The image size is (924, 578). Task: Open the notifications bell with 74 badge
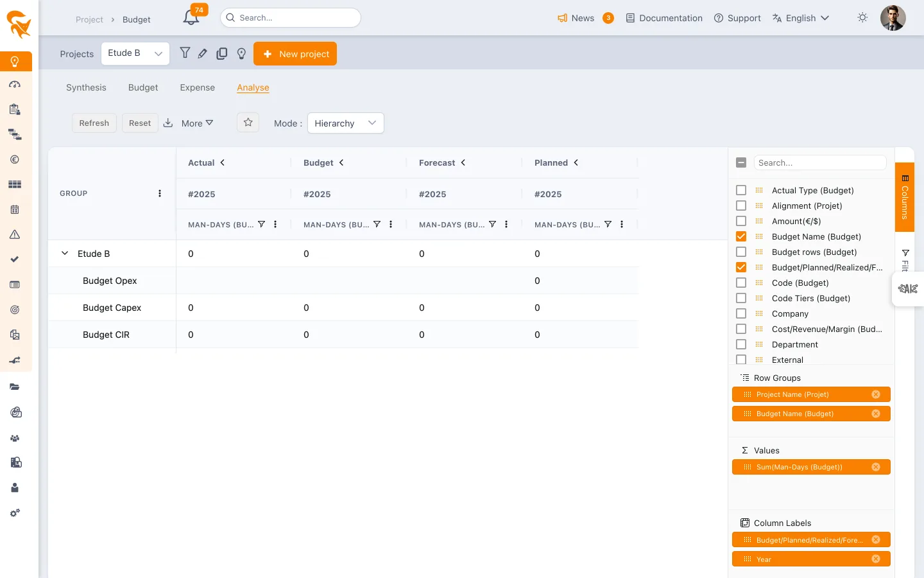(x=191, y=17)
